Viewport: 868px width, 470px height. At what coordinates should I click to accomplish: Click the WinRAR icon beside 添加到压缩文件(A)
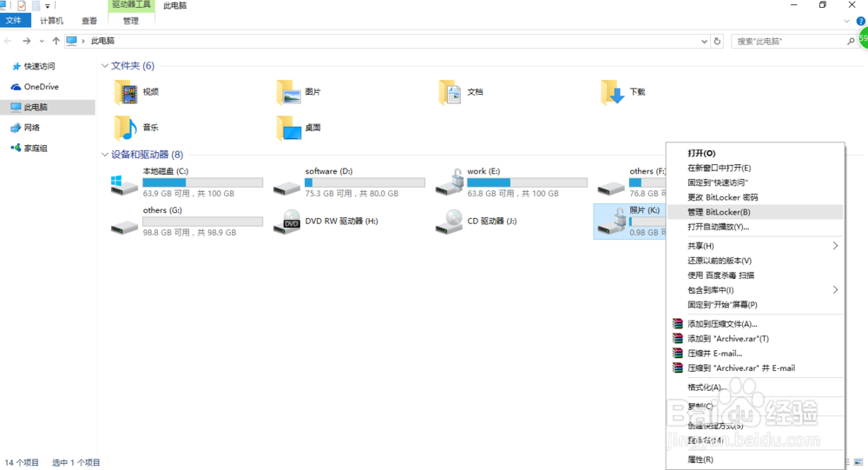678,324
